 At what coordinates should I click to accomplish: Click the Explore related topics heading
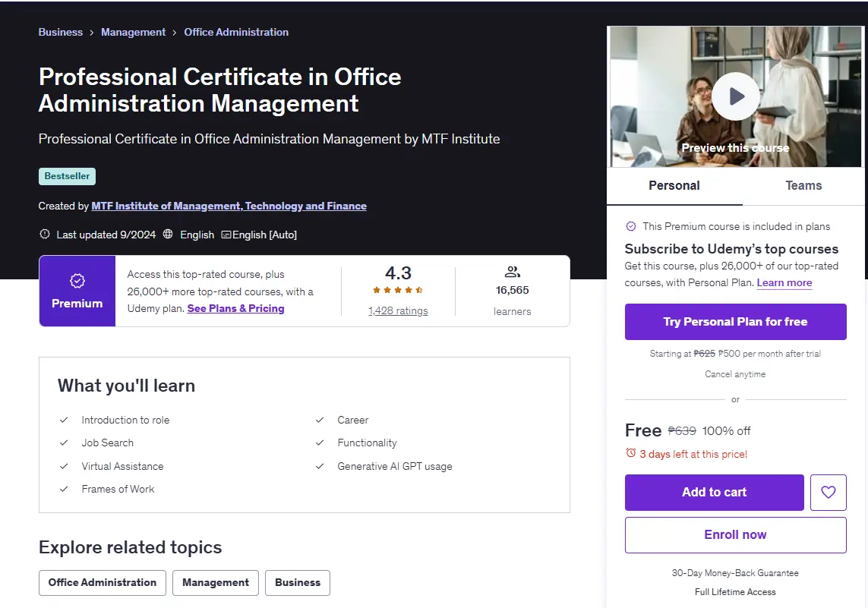pos(130,547)
